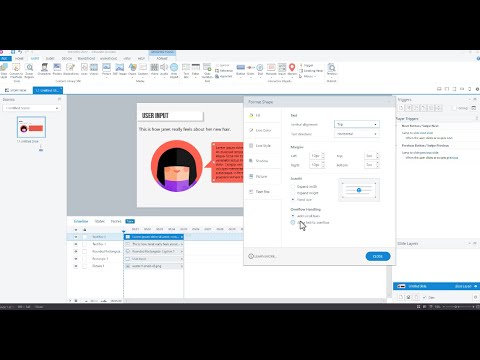Select the Untitled Slide base layer row
Screen dimensions: 480x360
436,286
